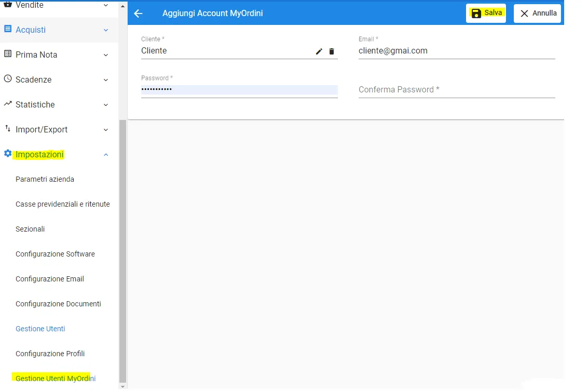588x391 pixels.
Task: Click the Scadenze menu label
Action: click(x=33, y=79)
